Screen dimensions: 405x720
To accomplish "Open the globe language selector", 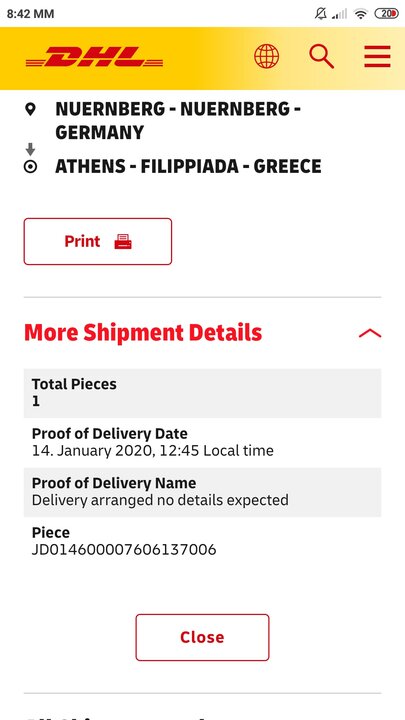I will tap(266, 56).
